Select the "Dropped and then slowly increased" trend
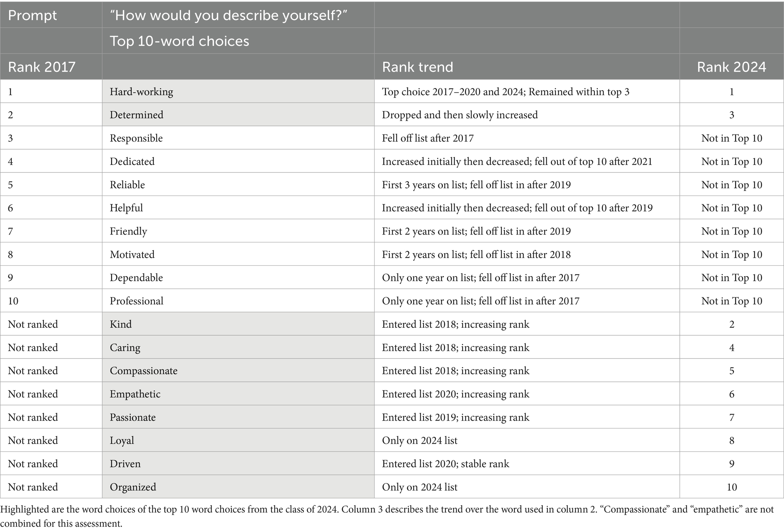Screen dimensions: 784x532 pos(459,115)
